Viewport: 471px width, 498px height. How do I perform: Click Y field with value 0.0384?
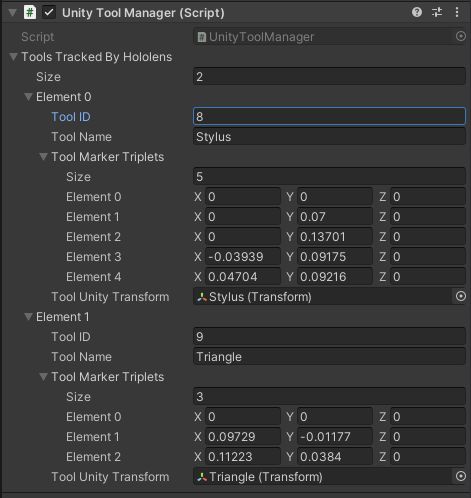335,457
